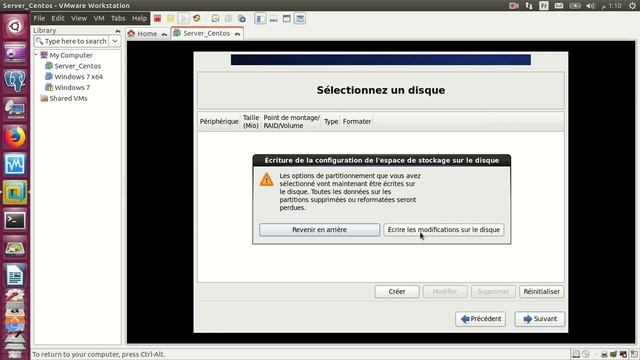Click the Périphérique column header

pyautogui.click(x=219, y=122)
